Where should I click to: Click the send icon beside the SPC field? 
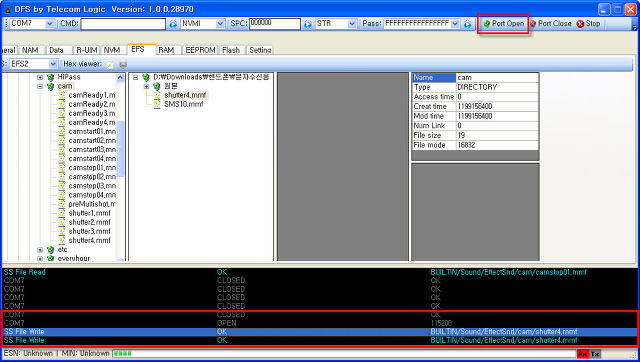click(308, 24)
